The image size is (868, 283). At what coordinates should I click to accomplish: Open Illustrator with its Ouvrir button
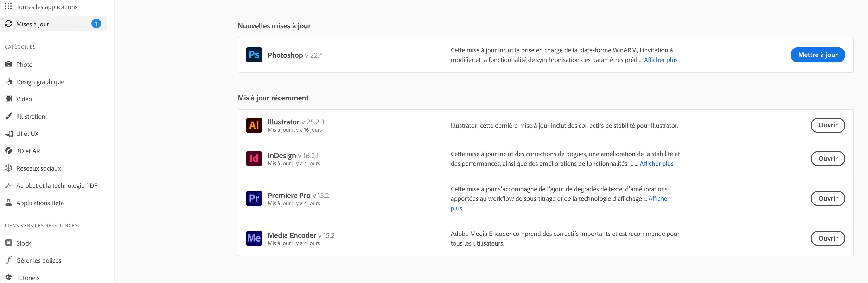827,125
